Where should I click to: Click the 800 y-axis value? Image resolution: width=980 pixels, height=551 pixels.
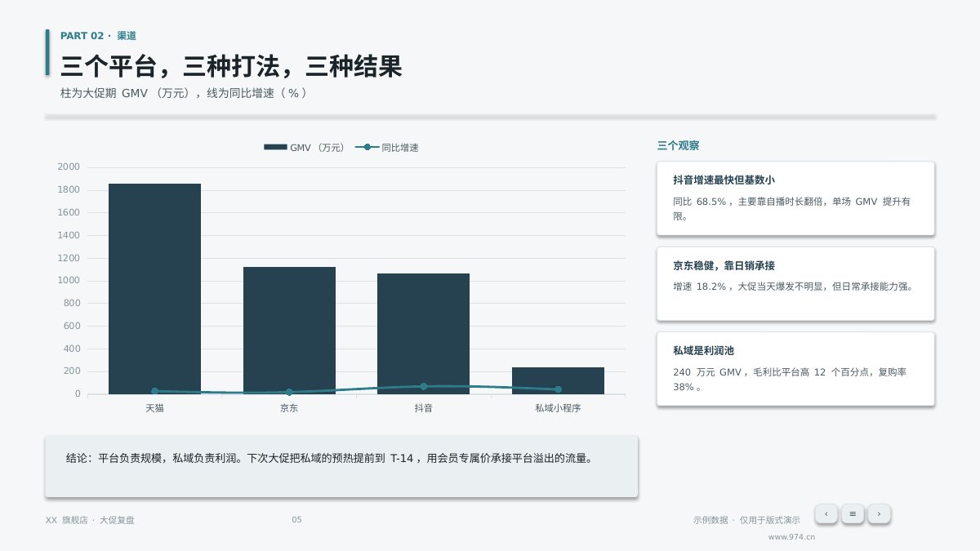pos(72,304)
